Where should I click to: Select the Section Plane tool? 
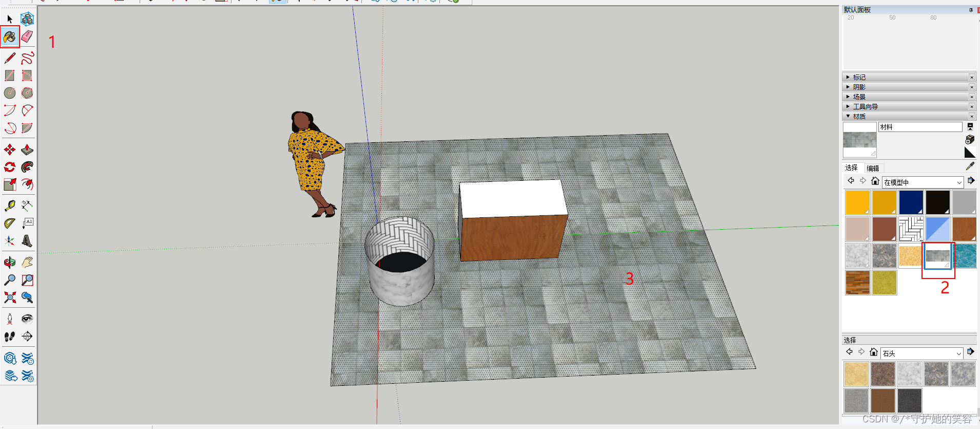point(27,337)
